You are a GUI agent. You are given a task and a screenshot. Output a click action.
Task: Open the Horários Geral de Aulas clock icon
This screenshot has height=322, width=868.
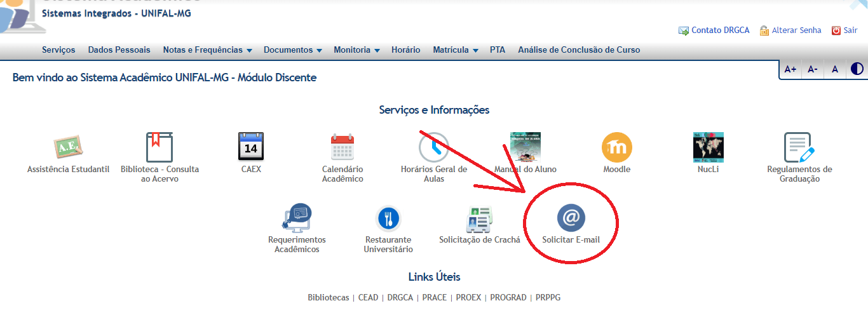pyautogui.click(x=434, y=147)
